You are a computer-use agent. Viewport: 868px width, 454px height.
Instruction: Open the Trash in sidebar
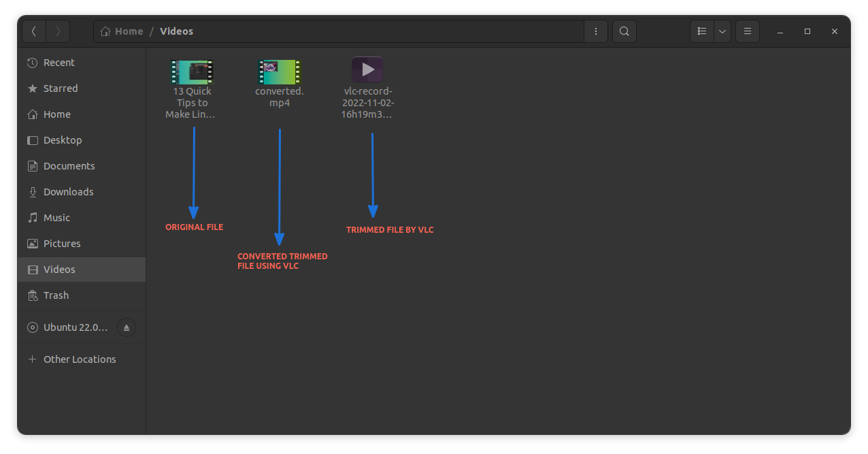(x=56, y=295)
